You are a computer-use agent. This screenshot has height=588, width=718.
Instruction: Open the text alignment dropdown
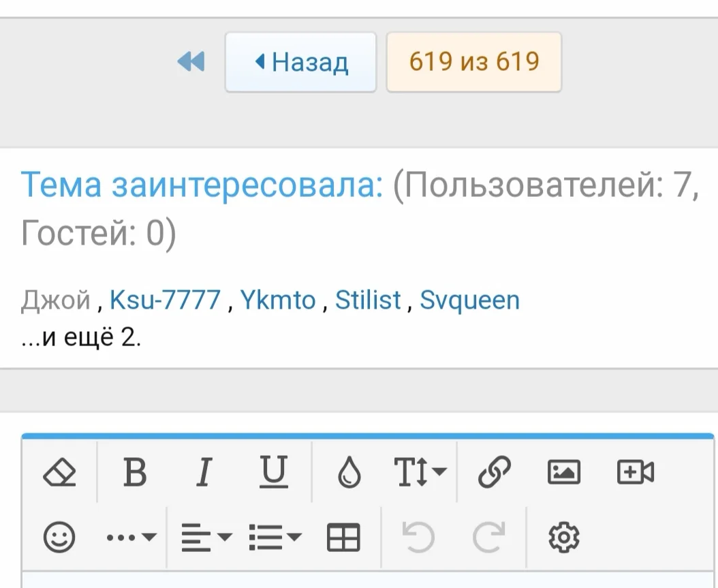pos(203,536)
